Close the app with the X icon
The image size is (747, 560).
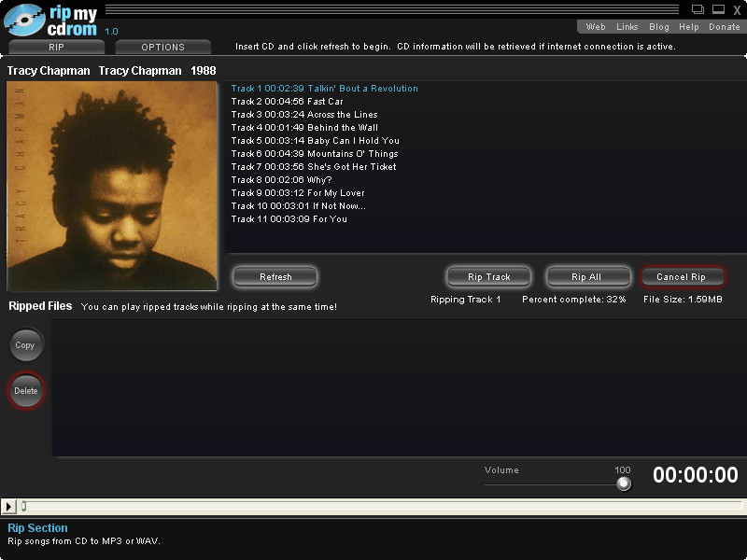point(737,10)
